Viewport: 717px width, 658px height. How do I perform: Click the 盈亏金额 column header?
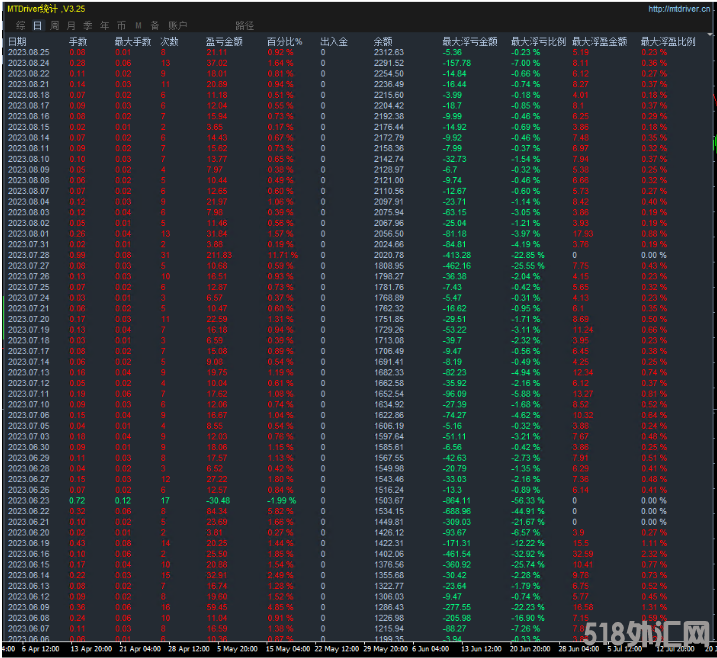click(224, 41)
